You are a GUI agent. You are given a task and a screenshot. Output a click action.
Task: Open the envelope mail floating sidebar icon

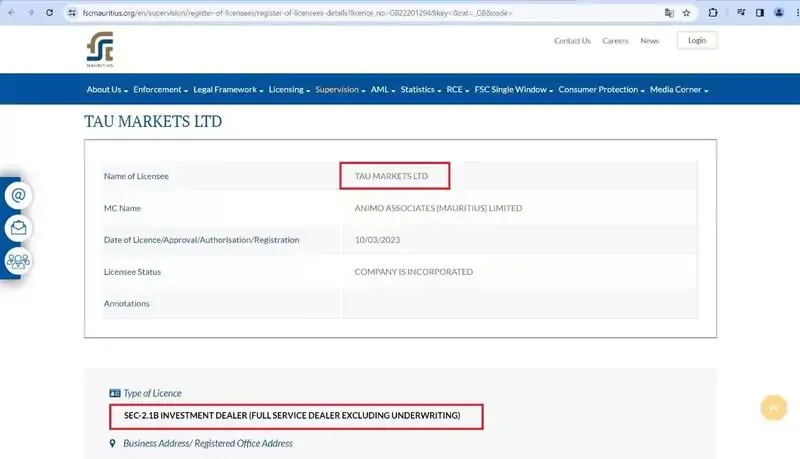point(18,228)
